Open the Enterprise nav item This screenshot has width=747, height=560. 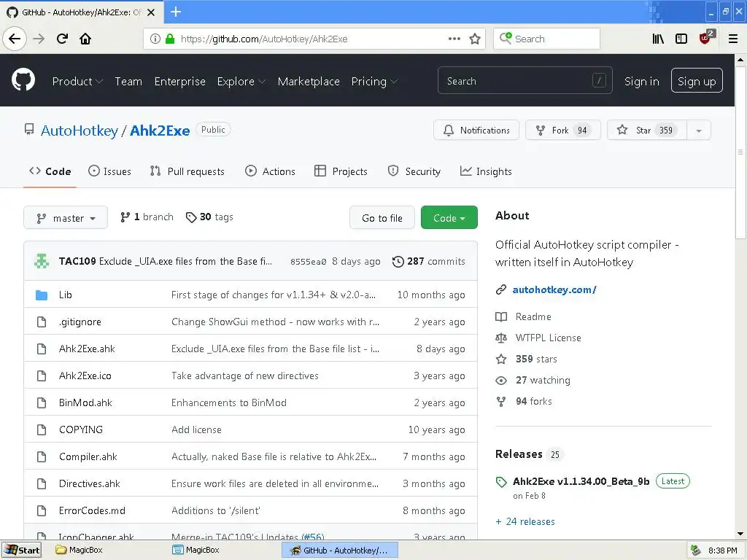(179, 82)
